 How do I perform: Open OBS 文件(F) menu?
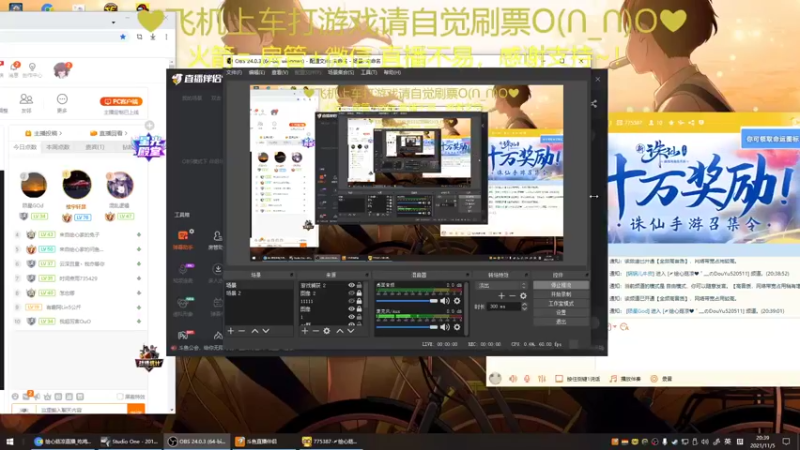pos(234,72)
